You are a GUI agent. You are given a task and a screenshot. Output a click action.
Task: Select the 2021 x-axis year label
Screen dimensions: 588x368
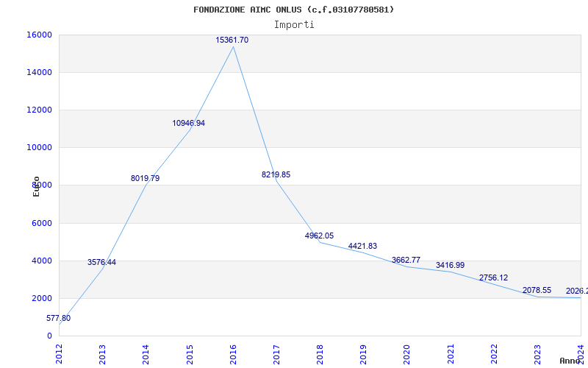click(451, 354)
